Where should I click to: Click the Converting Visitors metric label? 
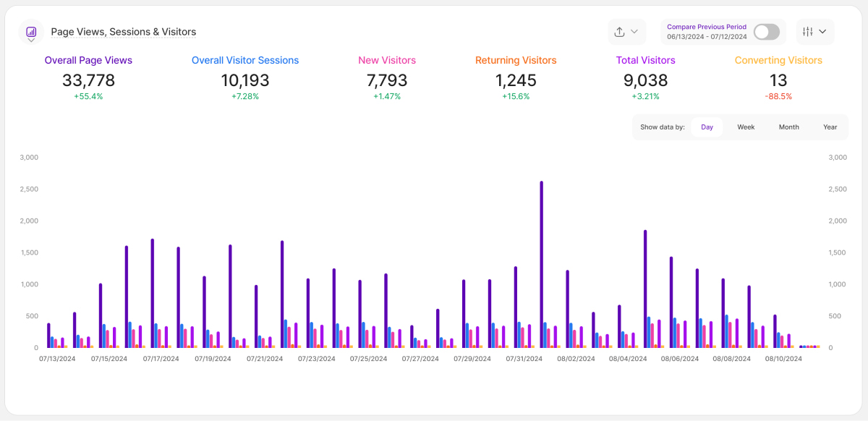[778, 61]
